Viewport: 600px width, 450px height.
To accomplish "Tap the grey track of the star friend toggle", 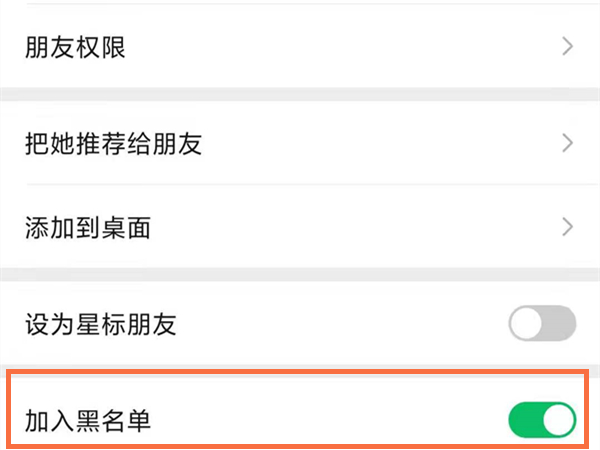I will point(560,323).
